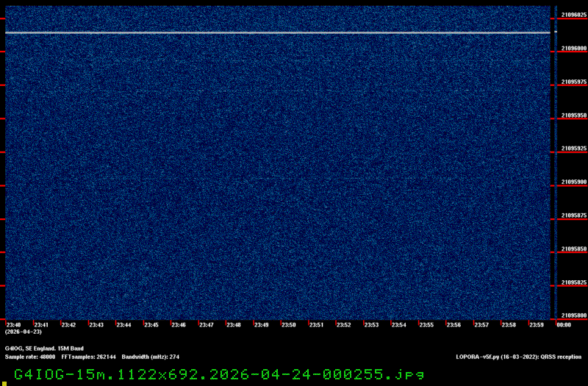Click the green G4IOG-15m jpg filename caption
Image resolution: width=588 pixels, height=386 pixels.
click(219, 374)
